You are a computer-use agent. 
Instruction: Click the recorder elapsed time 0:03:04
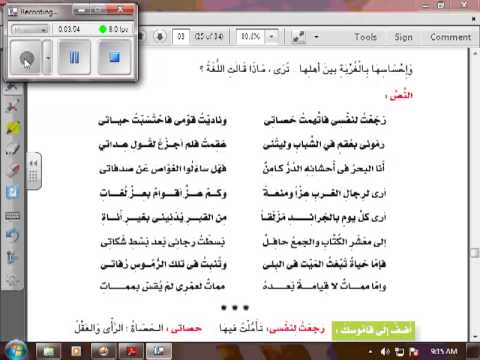click(69, 29)
